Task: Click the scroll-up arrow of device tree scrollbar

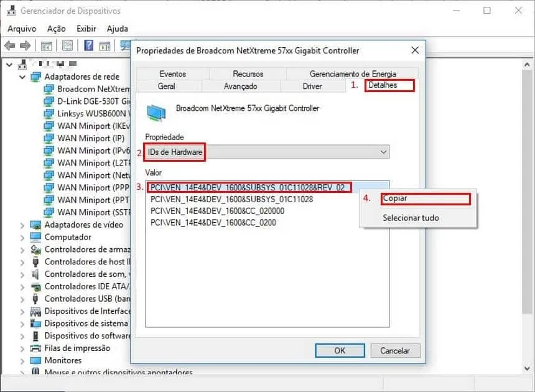Action: 527,64
